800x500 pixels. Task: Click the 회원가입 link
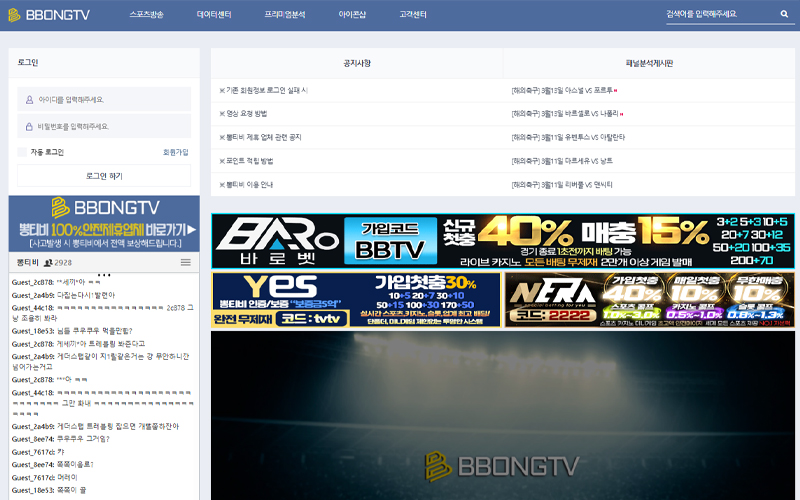pyautogui.click(x=176, y=152)
